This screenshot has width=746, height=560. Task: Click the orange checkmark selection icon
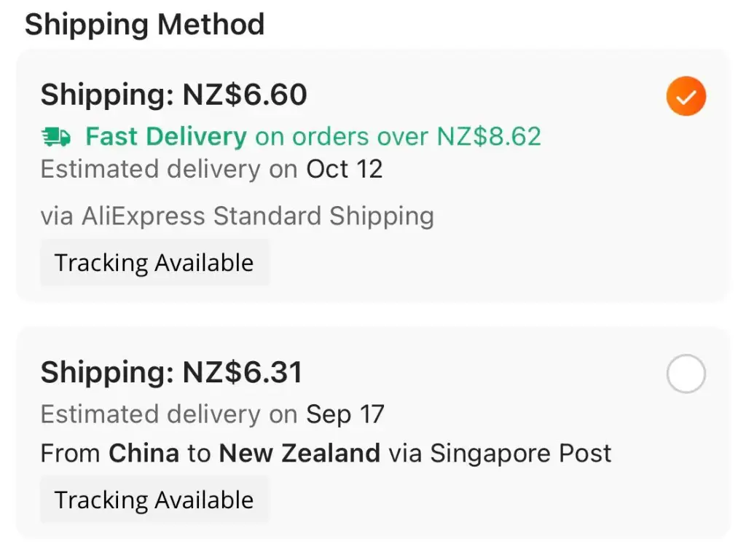pos(686,95)
